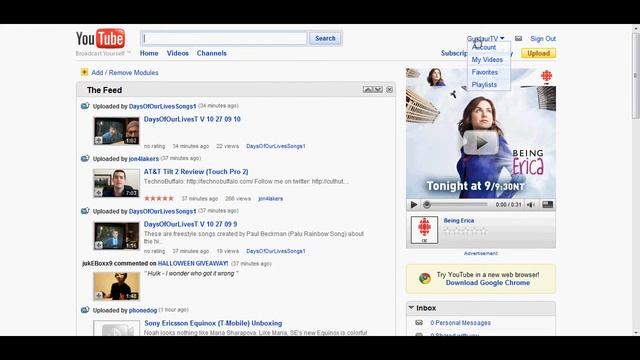This screenshot has height=360, width=640.
Task: Open the Videos tab
Action: pyautogui.click(x=178, y=53)
